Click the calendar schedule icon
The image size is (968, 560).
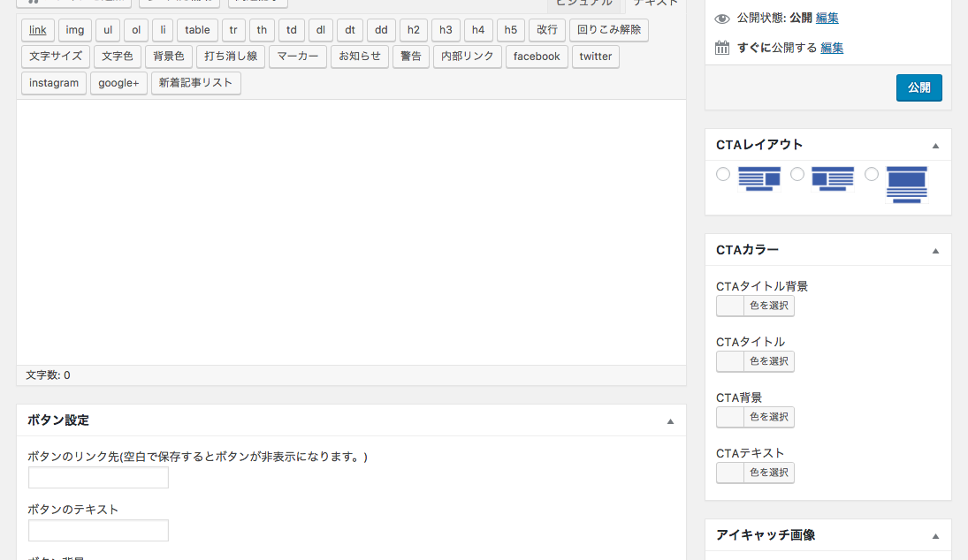point(721,48)
